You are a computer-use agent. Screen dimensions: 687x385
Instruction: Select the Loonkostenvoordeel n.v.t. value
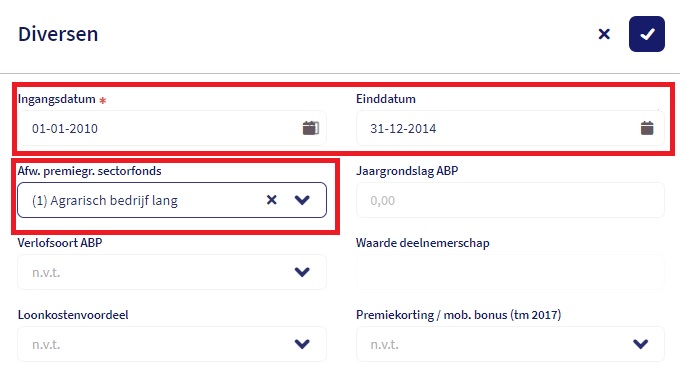46,345
